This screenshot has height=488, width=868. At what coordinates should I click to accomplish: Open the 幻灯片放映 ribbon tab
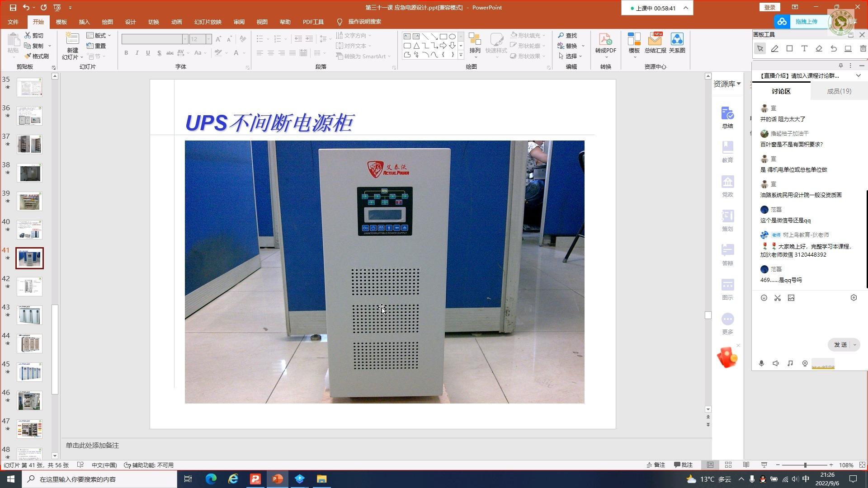pos(208,22)
